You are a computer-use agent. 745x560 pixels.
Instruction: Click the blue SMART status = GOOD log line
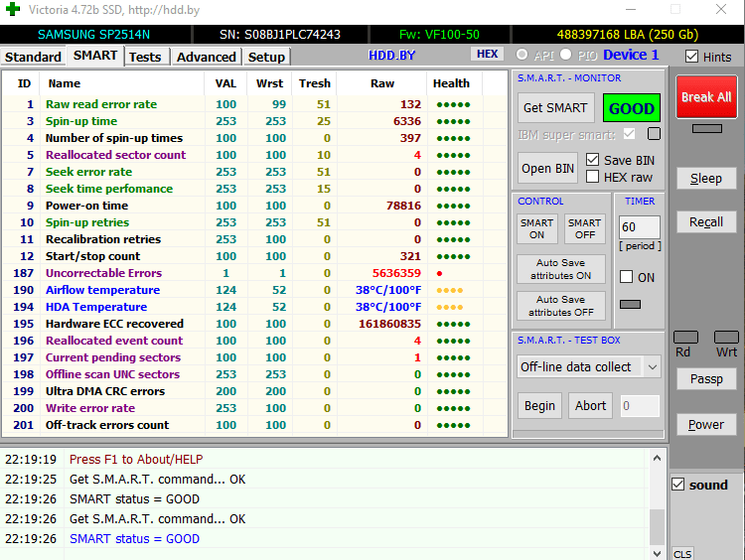point(134,538)
